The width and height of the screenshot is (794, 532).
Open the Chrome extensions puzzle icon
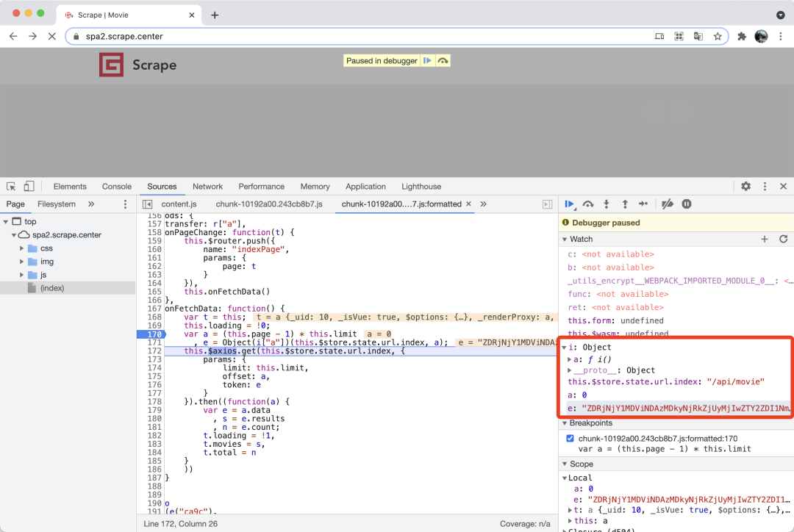pos(742,37)
